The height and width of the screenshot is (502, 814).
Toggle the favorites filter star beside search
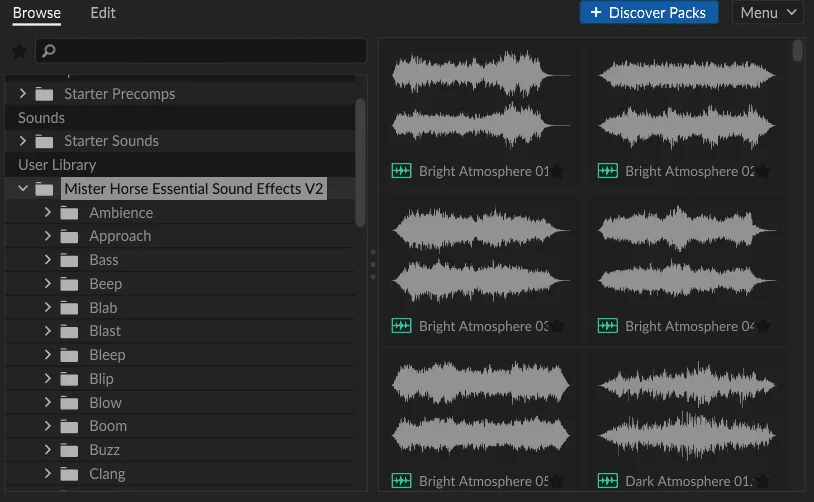pos(19,51)
